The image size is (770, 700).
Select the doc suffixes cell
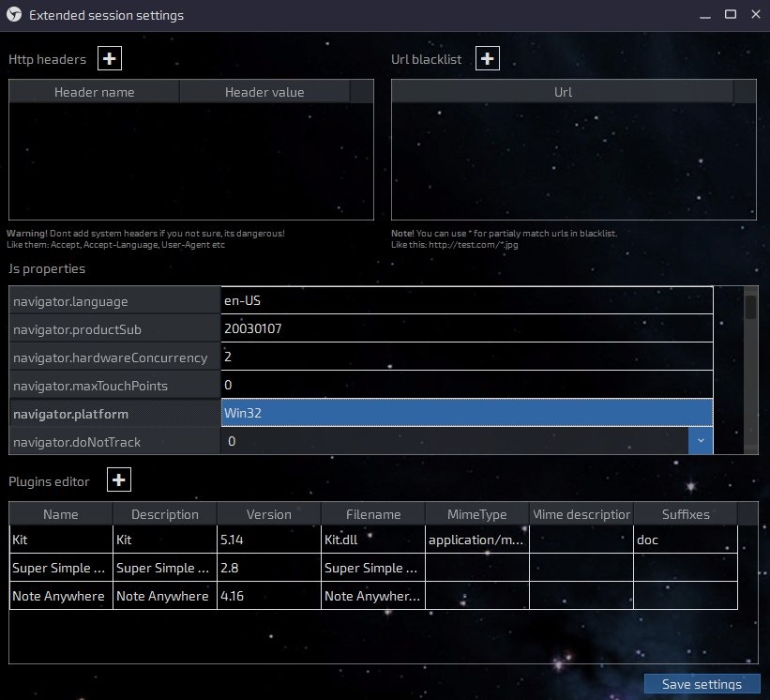pyautogui.click(x=686, y=540)
